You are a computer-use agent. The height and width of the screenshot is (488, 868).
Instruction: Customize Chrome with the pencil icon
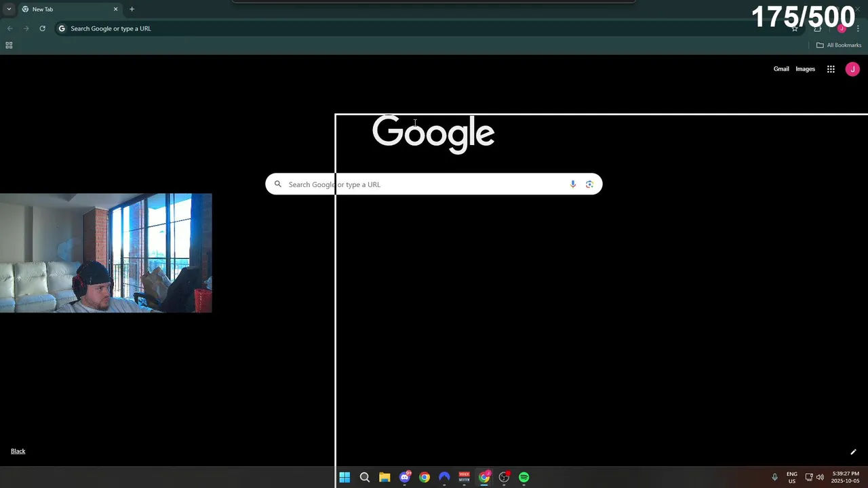coord(853,452)
